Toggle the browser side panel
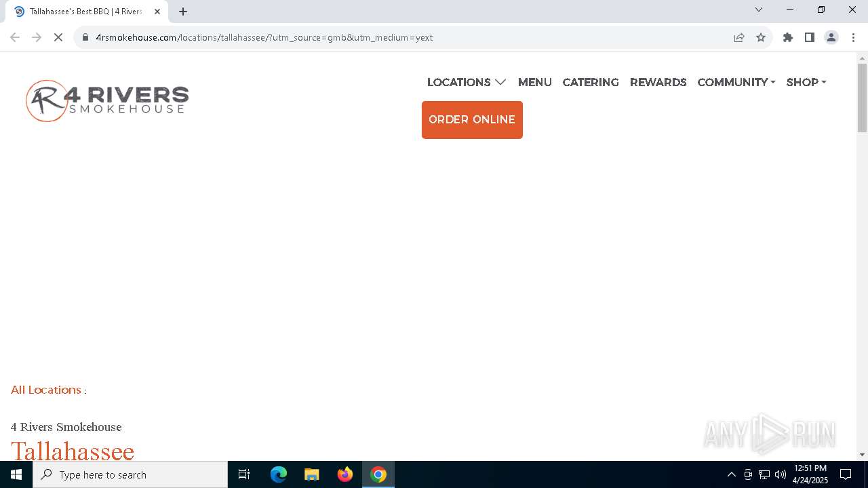This screenshot has height=488, width=868. tap(810, 37)
